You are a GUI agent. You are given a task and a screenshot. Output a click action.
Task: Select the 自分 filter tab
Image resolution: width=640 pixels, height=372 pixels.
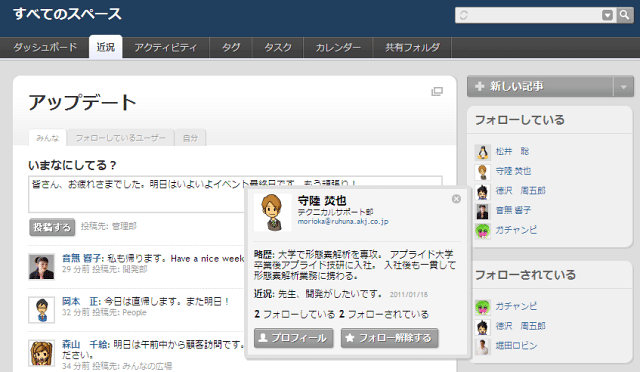click(190, 138)
